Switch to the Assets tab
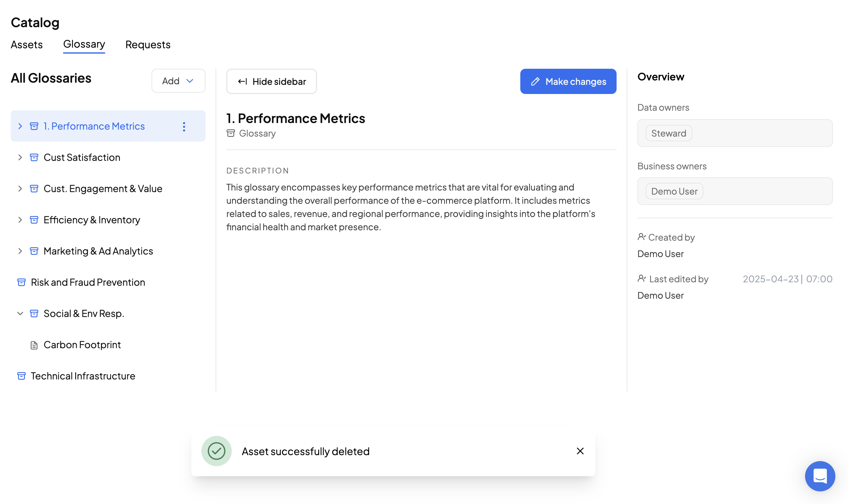 (x=27, y=44)
